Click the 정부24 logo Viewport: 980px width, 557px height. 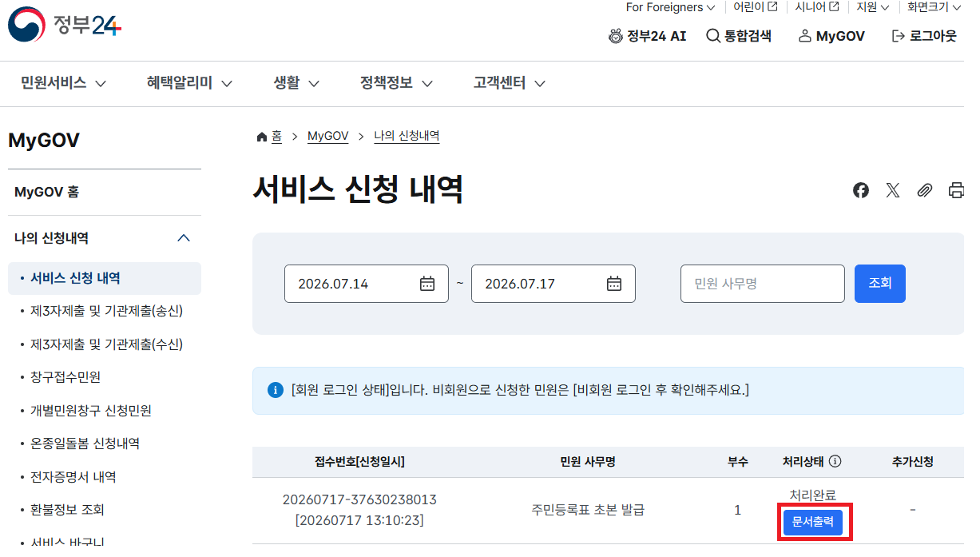(x=65, y=26)
